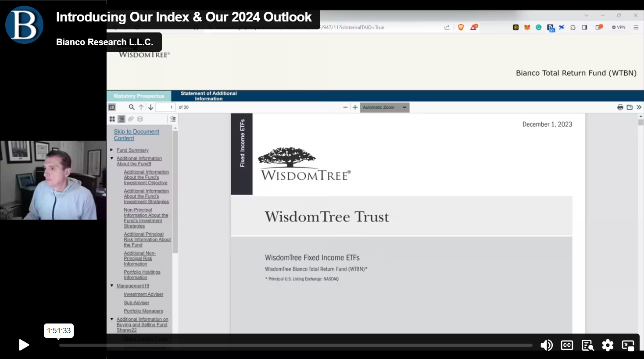Click the browser share page icon
Viewport: 644px width, 359px height.
click(447, 27)
